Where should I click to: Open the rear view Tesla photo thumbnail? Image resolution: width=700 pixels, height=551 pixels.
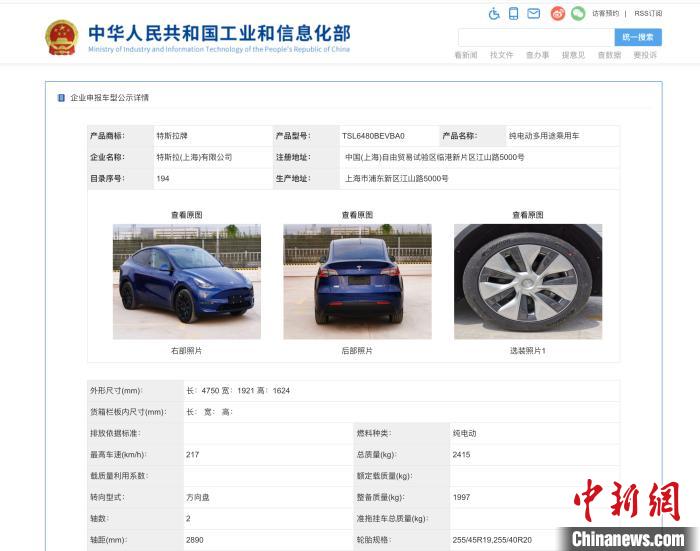pos(357,281)
